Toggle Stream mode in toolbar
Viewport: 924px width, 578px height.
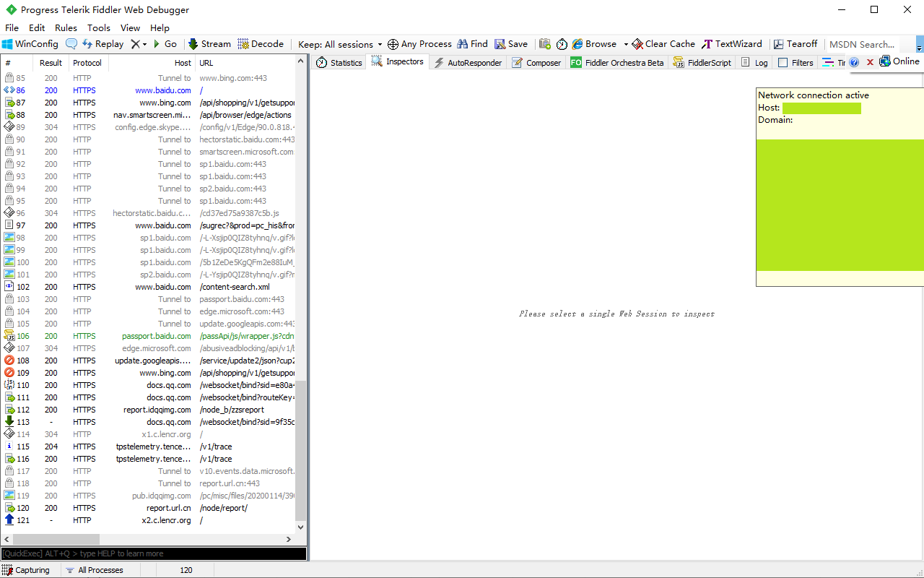210,44
